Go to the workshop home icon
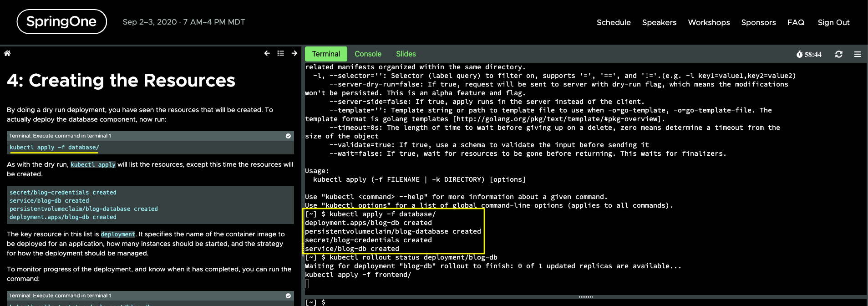 click(7, 53)
